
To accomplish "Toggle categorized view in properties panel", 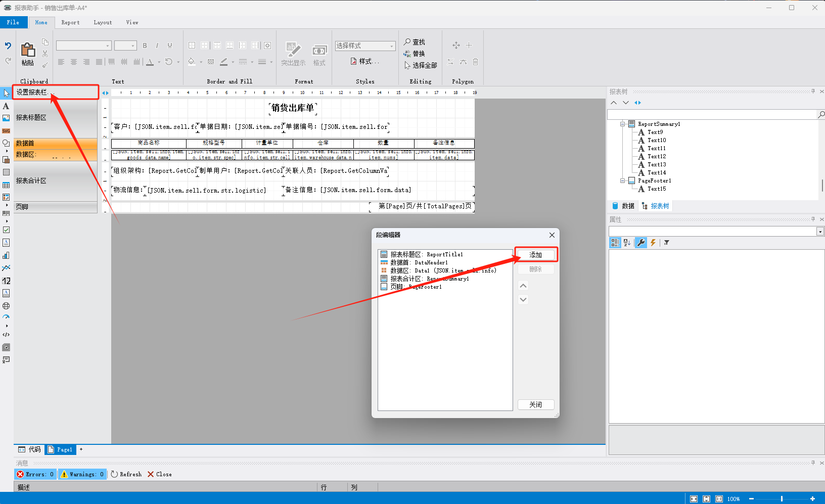I will click(x=615, y=243).
